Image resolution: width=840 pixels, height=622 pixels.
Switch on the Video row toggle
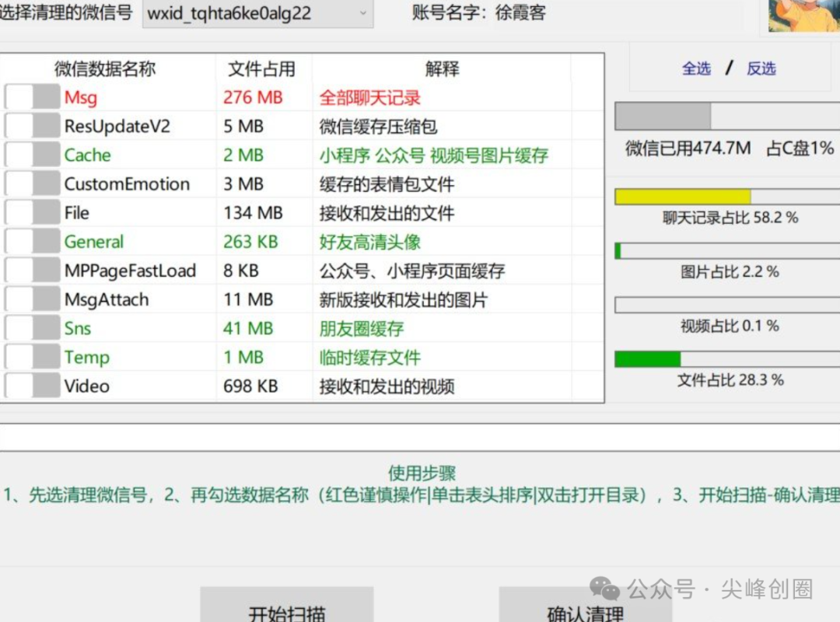32,386
